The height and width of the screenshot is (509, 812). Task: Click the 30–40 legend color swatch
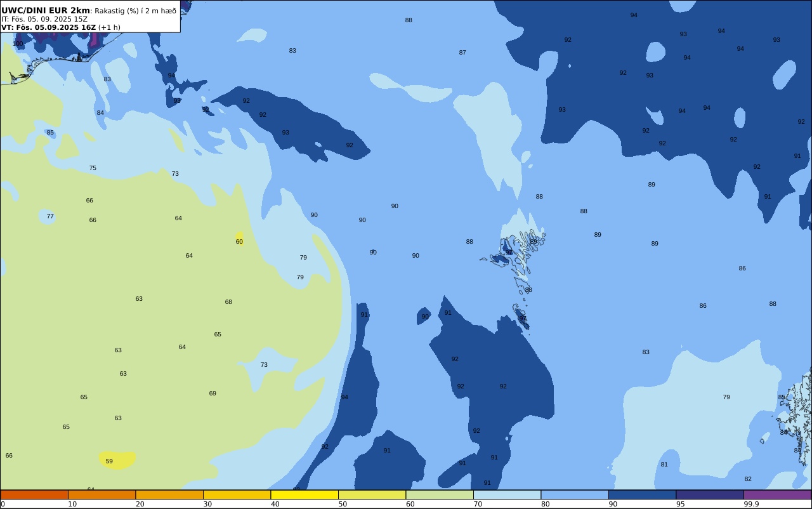[237, 494]
